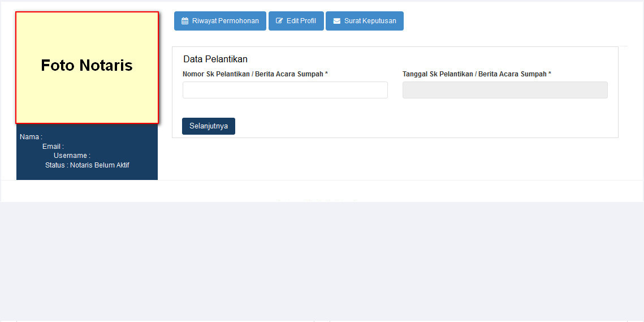The image size is (644, 322).
Task: Click the Tanggal Sk Pelantikan field label
Action: click(474, 74)
